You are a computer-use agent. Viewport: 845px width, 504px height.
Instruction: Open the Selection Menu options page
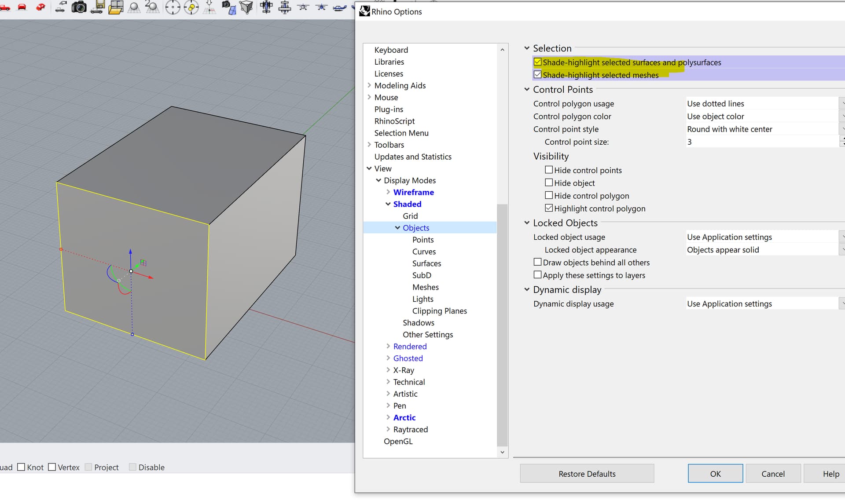click(401, 133)
